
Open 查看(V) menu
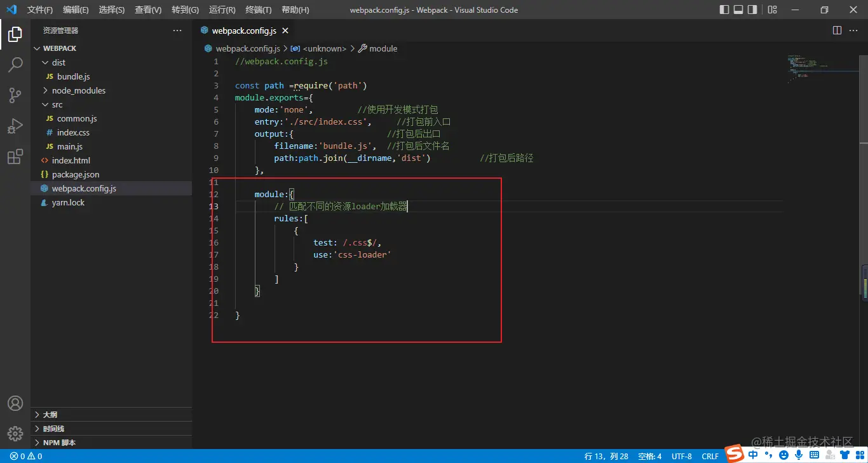pos(148,10)
